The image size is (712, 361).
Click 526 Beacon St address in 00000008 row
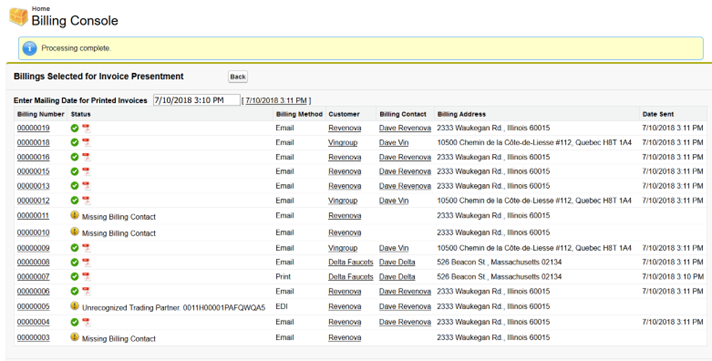pos(499,262)
